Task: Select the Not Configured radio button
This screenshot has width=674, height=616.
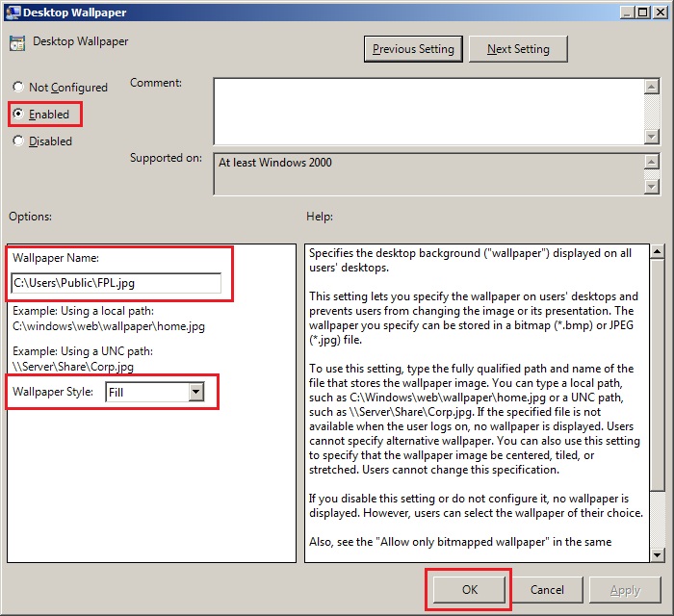Action: (18, 87)
